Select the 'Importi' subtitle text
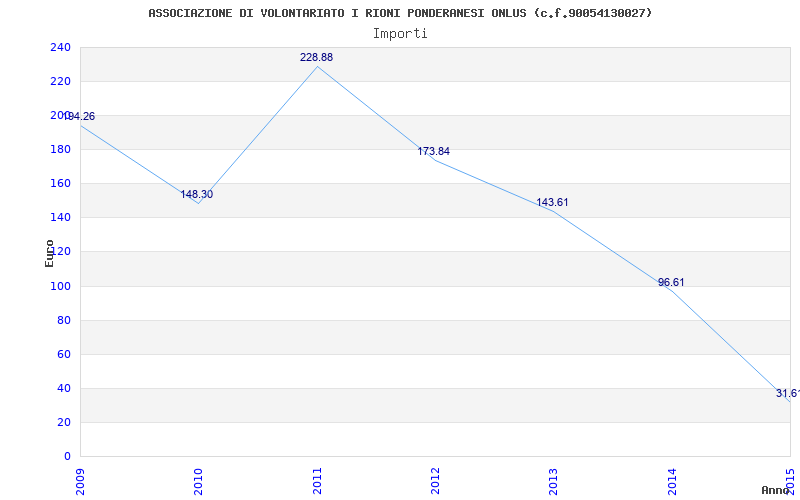The width and height of the screenshot is (800, 500). click(400, 34)
